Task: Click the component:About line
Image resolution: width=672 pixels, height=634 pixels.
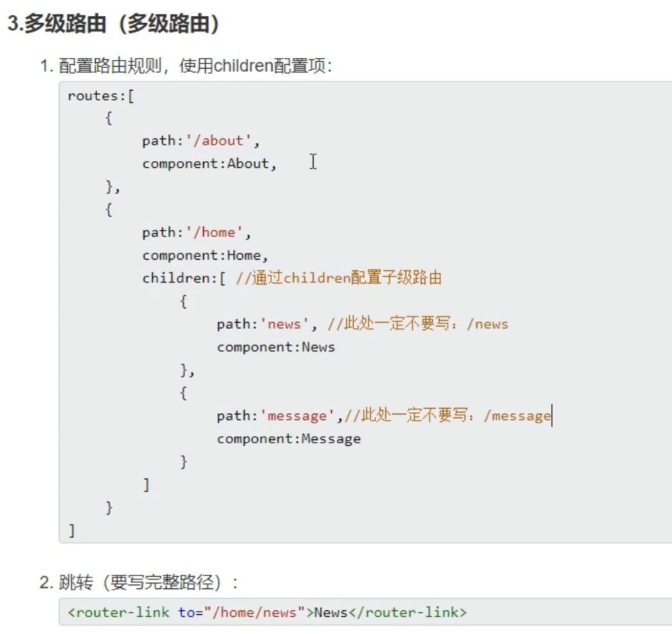Action: point(209,163)
